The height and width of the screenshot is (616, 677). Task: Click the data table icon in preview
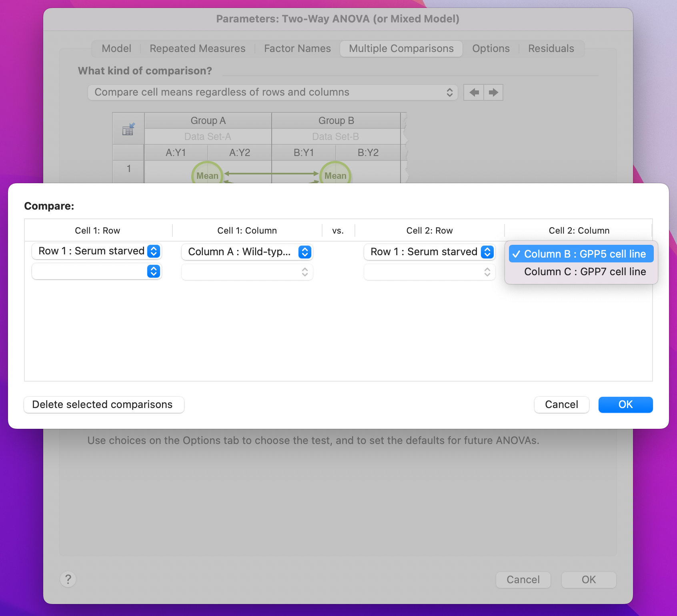[x=128, y=129]
